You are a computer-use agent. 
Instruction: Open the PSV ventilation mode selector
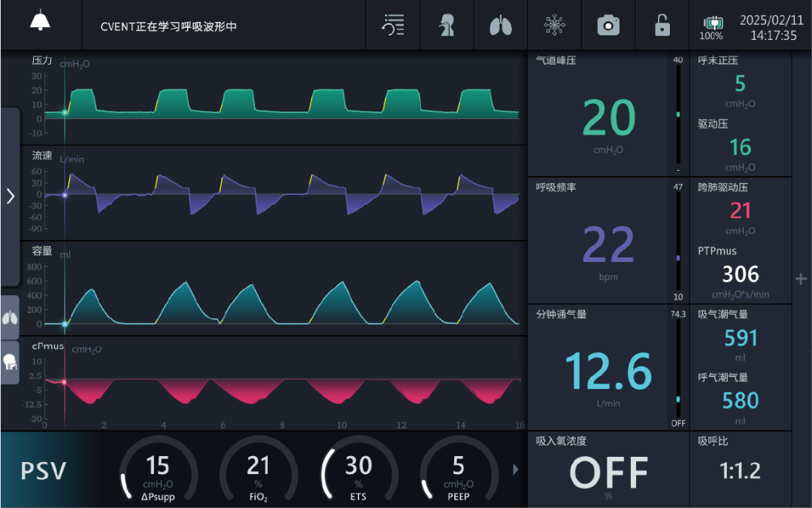click(43, 469)
